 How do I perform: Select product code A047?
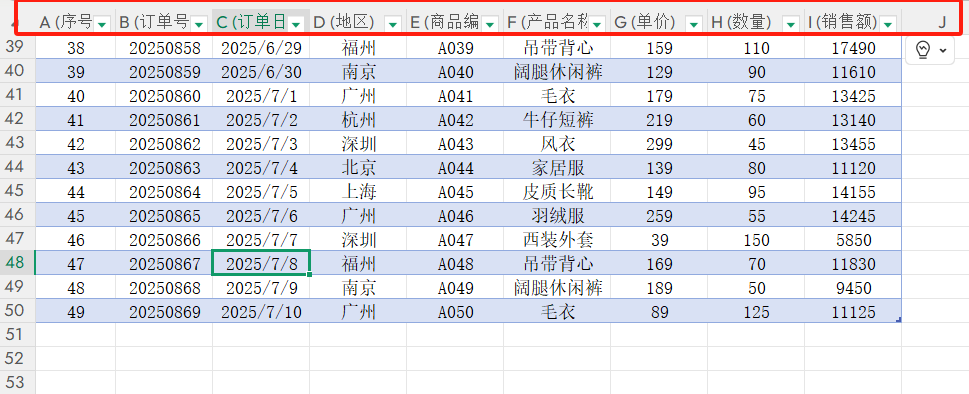(x=455, y=240)
